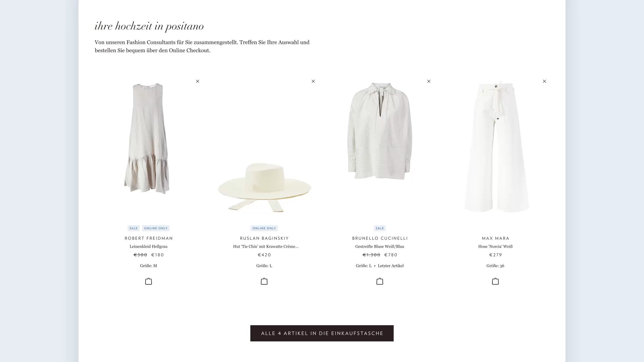This screenshot has width=644, height=362.
Task: Add the Norcia trousers to shopping bag
Action: pos(495,282)
